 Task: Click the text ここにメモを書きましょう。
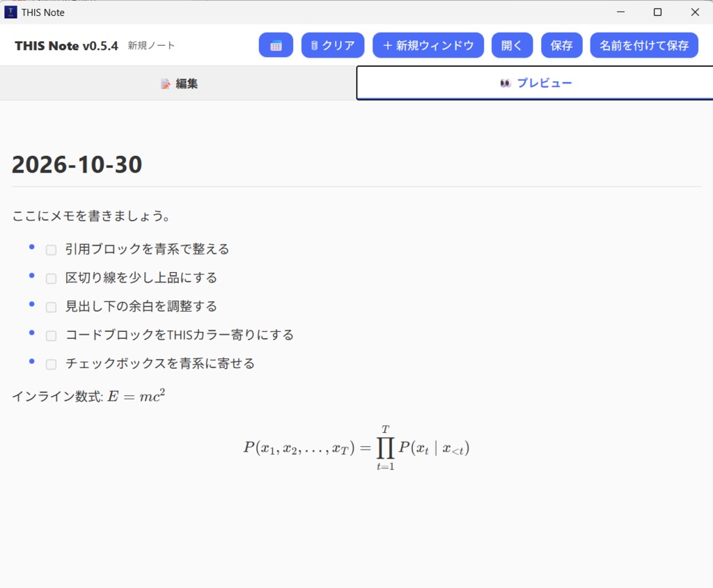tap(91, 216)
